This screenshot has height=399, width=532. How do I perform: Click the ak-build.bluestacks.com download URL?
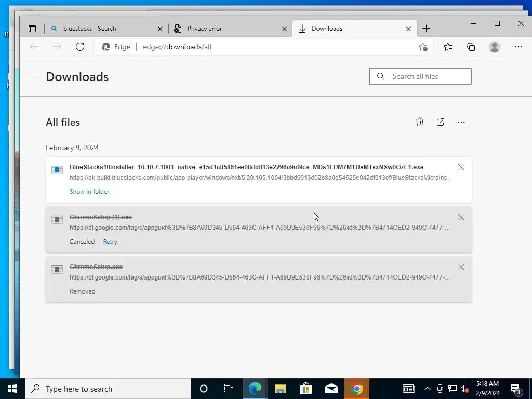point(260,178)
